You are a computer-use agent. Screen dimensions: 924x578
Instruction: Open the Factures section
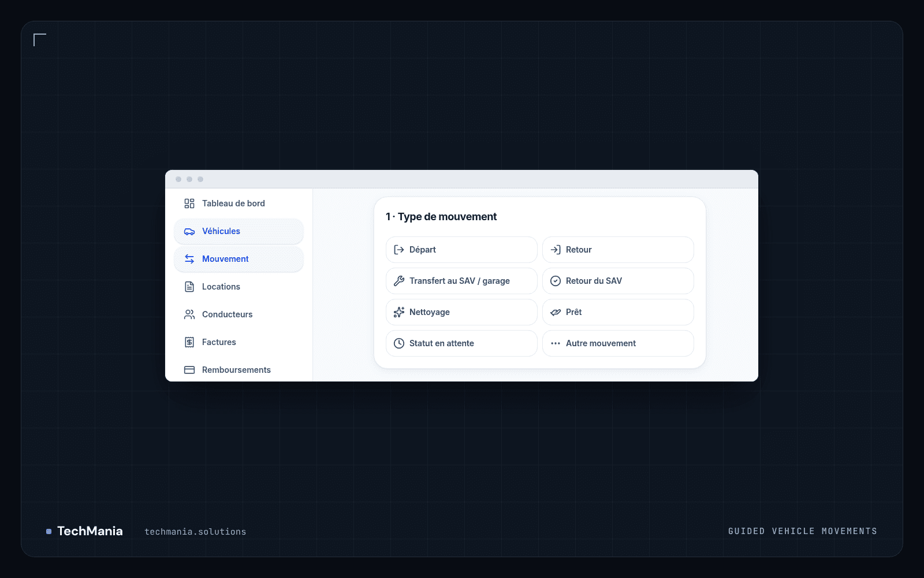point(239,342)
